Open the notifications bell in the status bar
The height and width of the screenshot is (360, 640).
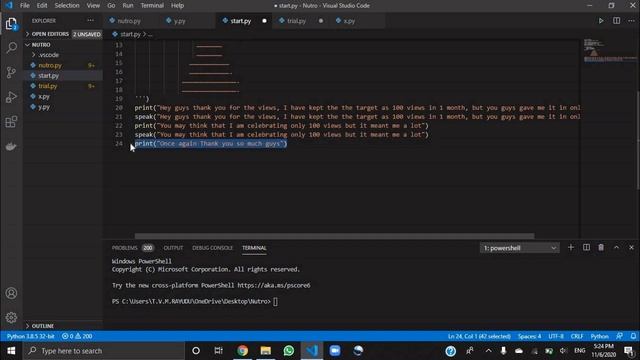pos(633,336)
